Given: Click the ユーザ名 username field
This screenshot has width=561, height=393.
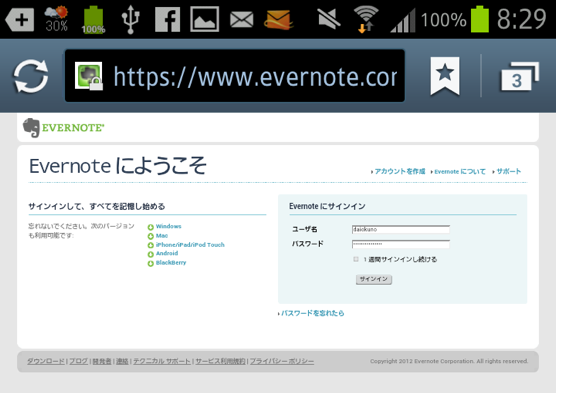Looking at the screenshot, I should click(x=401, y=229).
